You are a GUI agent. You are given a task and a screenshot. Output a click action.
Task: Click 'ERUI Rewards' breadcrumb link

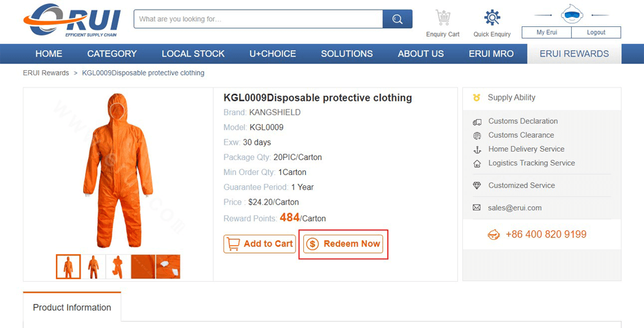click(x=46, y=73)
